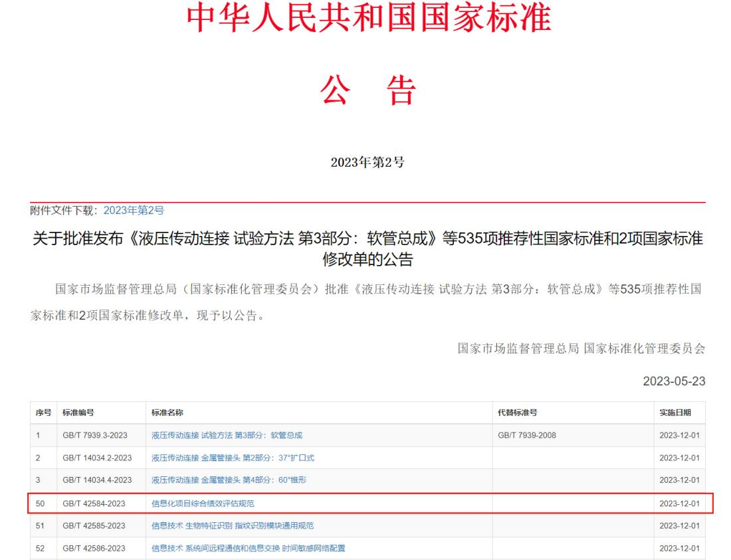731x560 pixels.
Task: Open the 液压传动连接 金属管接头 第2部分 standard link
Action: 229,460
